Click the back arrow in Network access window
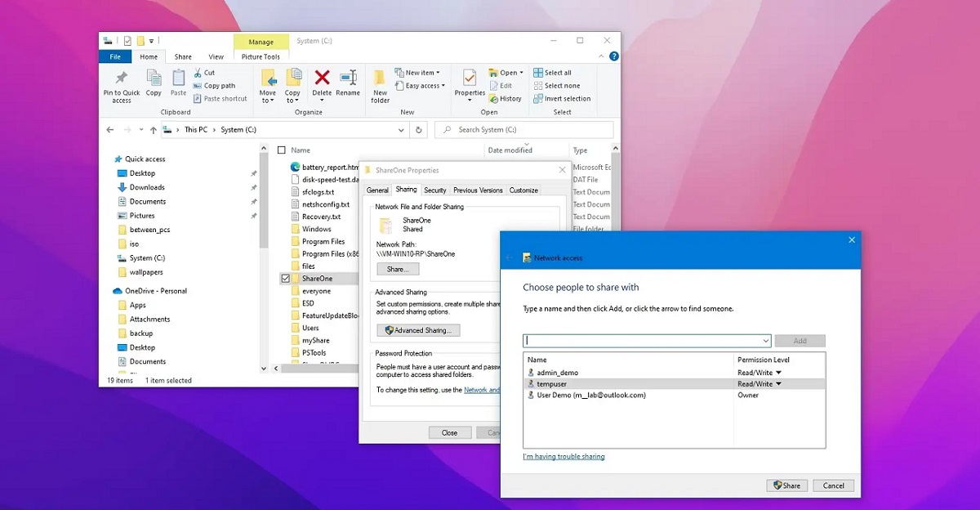The height and width of the screenshot is (510, 980). tap(509, 257)
